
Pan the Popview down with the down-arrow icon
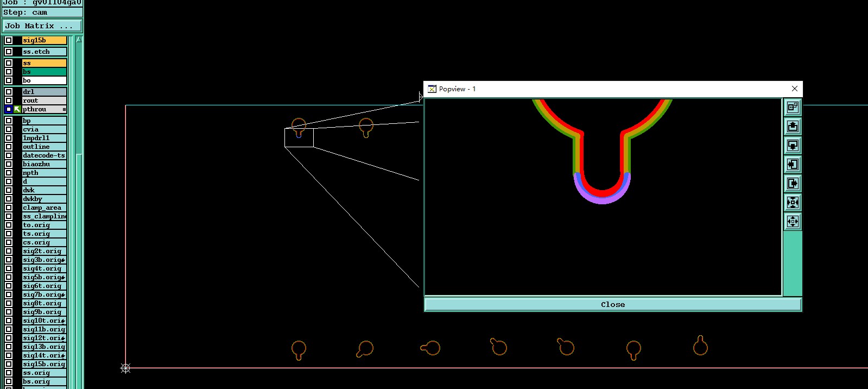click(793, 146)
